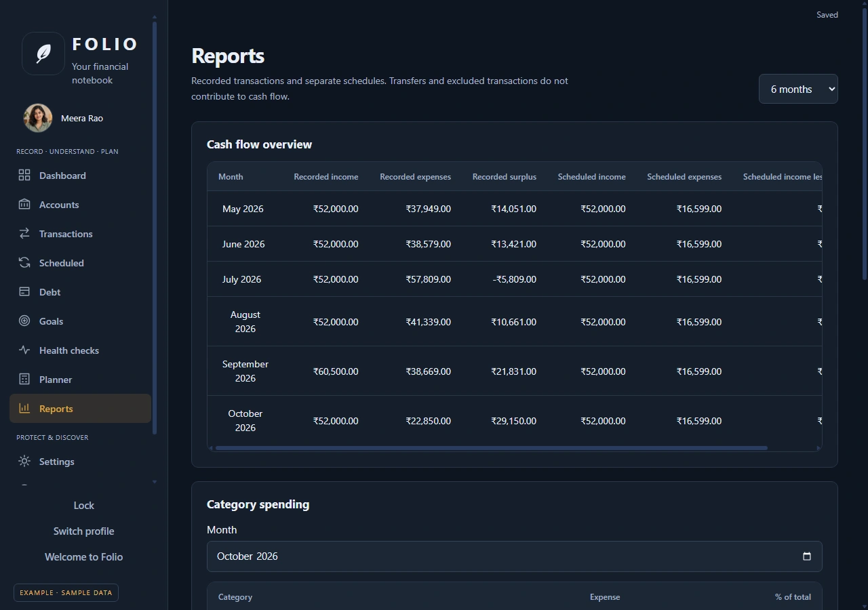Open the Welcome to Folio link

(83, 557)
